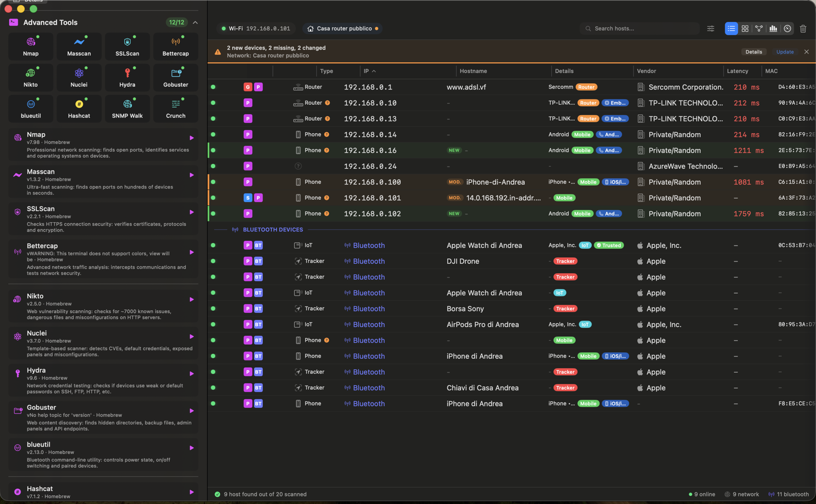Collapse the Advanced Tools panel
816x504 pixels.
(x=195, y=22)
